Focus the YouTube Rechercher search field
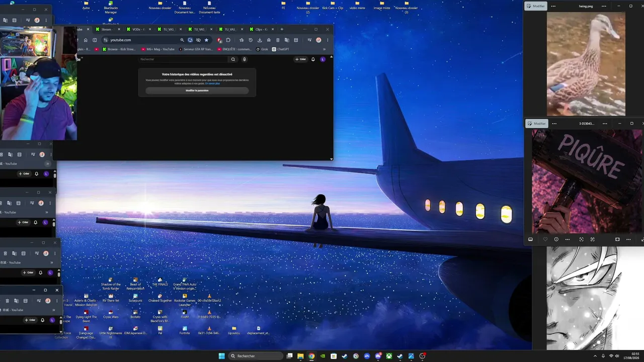 (183, 59)
